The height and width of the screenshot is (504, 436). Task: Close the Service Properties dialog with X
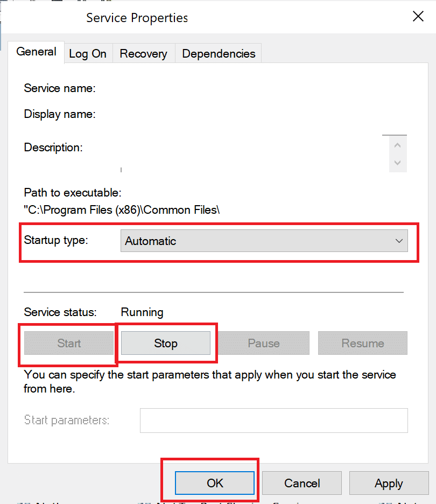(x=418, y=17)
